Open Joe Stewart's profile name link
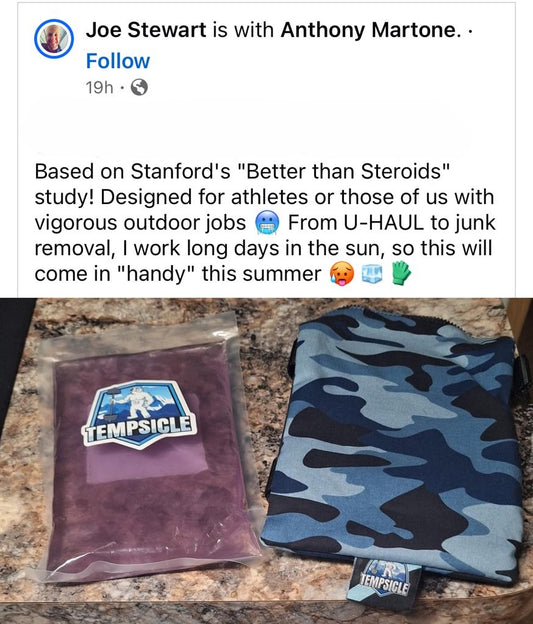 (146, 30)
